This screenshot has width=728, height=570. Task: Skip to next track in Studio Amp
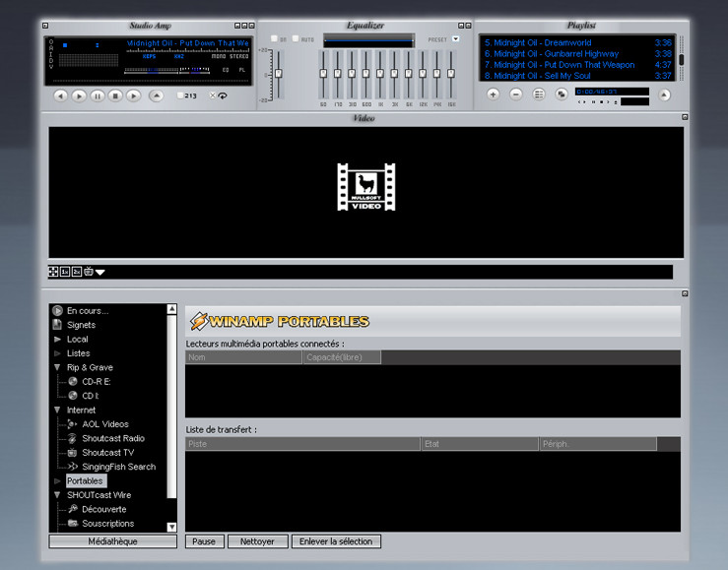[134, 96]
